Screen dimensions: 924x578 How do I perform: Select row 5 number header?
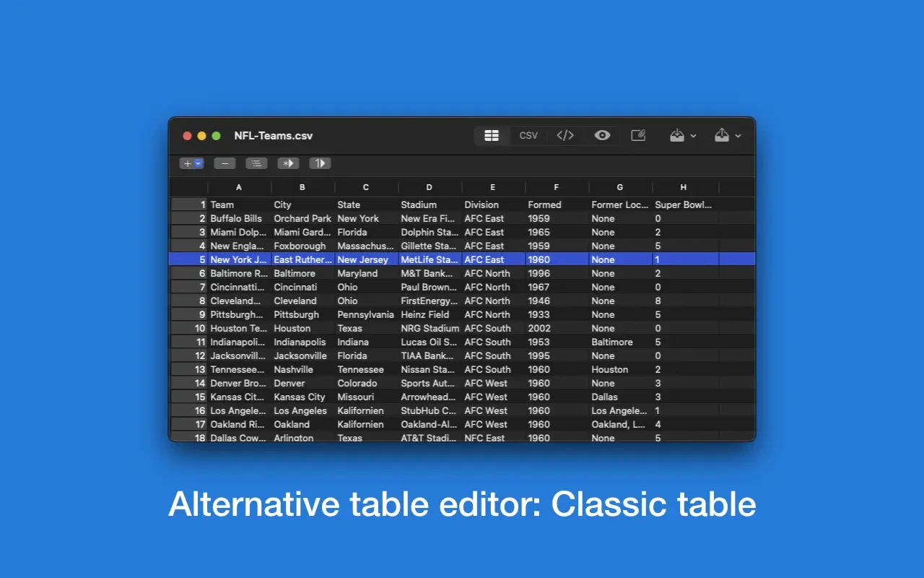(189, 259)
